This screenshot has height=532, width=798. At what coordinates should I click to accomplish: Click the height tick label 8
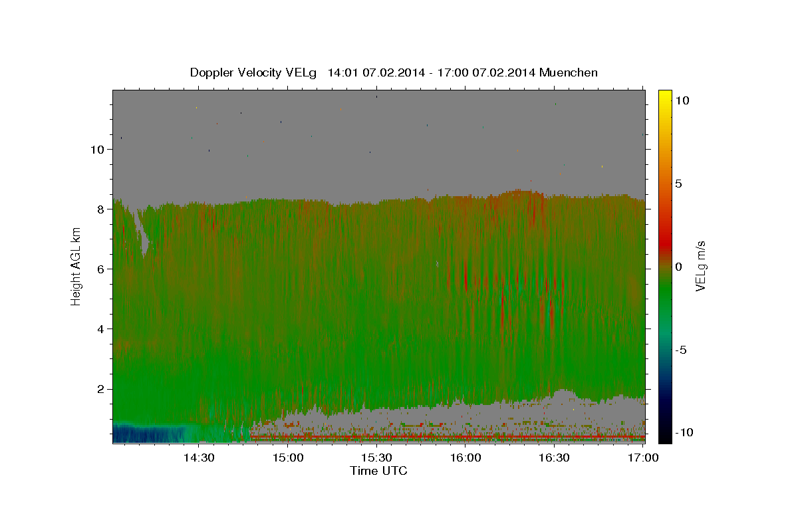tap(101, 209)
